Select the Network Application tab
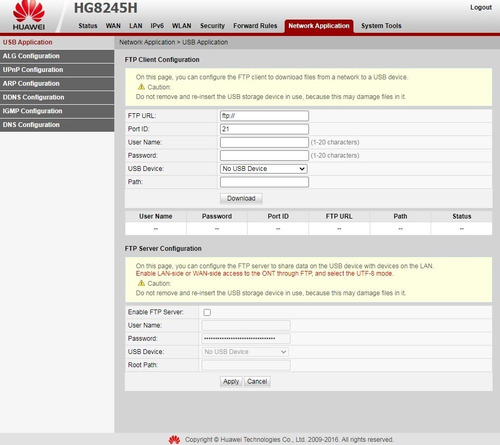The image size is (500, 445). [319, 26]
